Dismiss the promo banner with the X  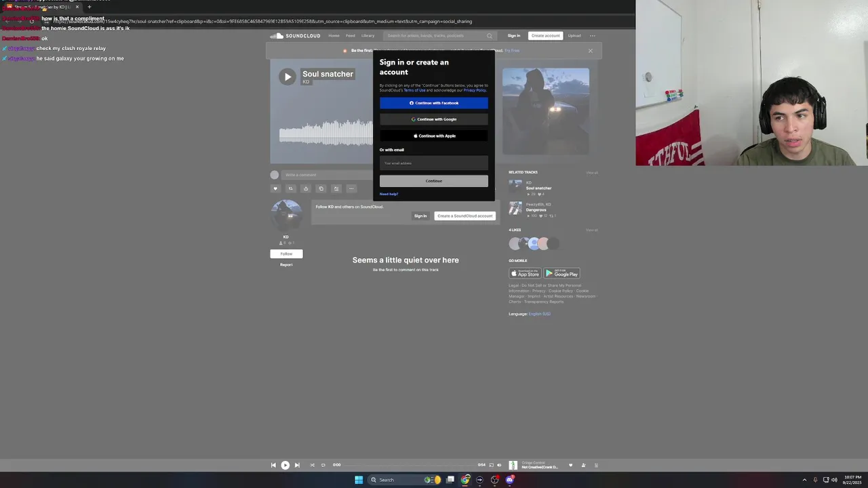click(590, 51)
